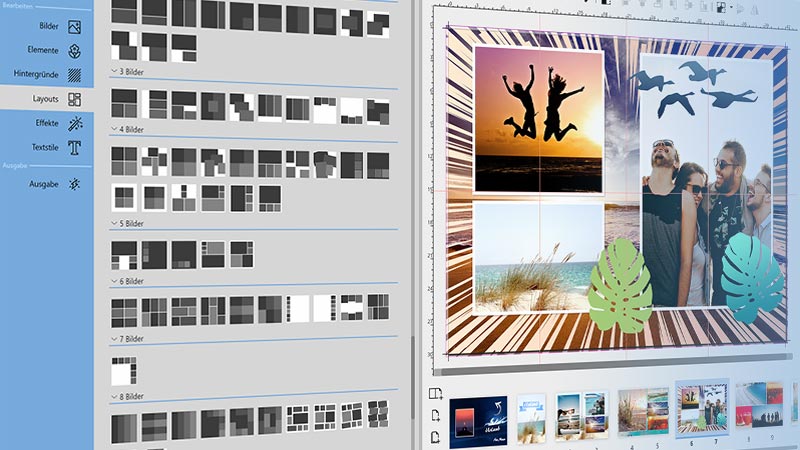Click the middle add page icon
Viewport: 800px width, 450px height.
[x=435, y=415]
